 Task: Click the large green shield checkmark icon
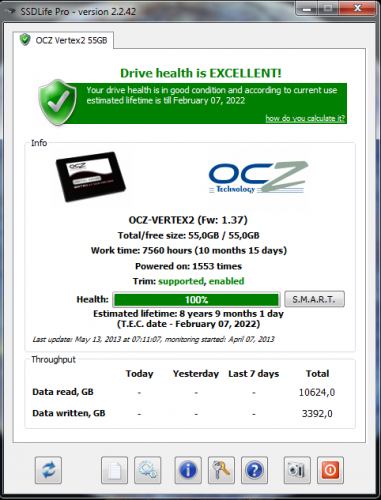coord(58,102)
